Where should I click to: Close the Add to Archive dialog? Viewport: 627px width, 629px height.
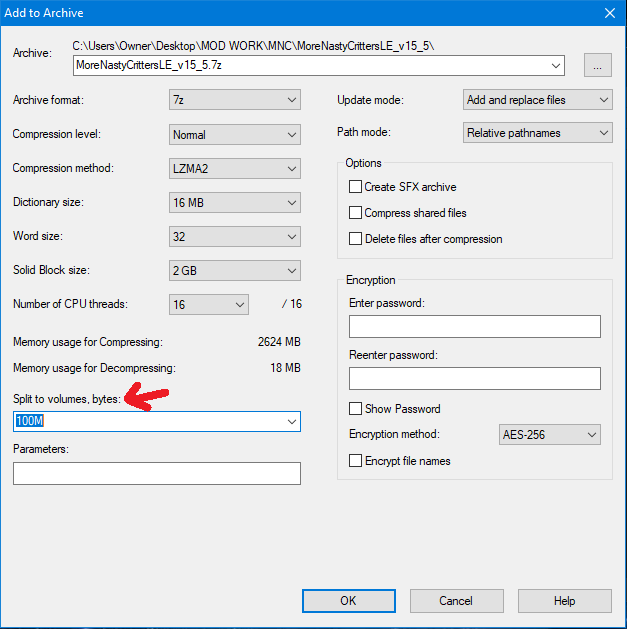point(608,13)
